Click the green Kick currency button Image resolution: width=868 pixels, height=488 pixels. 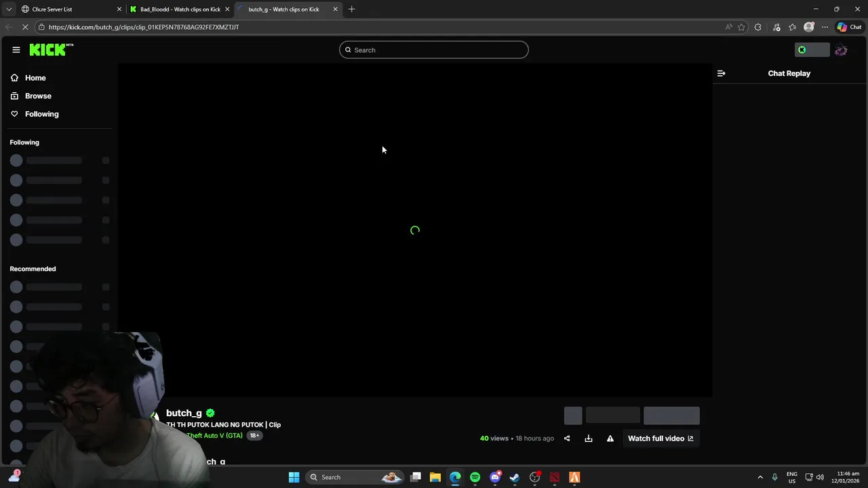812,50
